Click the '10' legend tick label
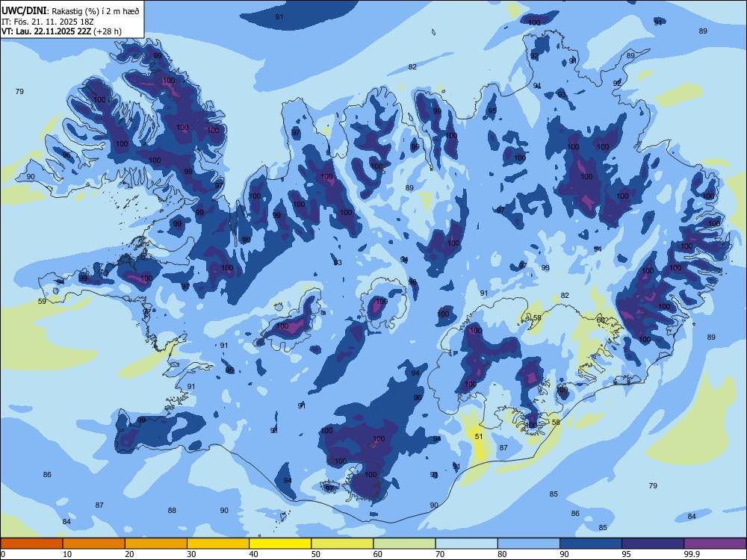The image size is (747, 560). (x=67, y=554)
